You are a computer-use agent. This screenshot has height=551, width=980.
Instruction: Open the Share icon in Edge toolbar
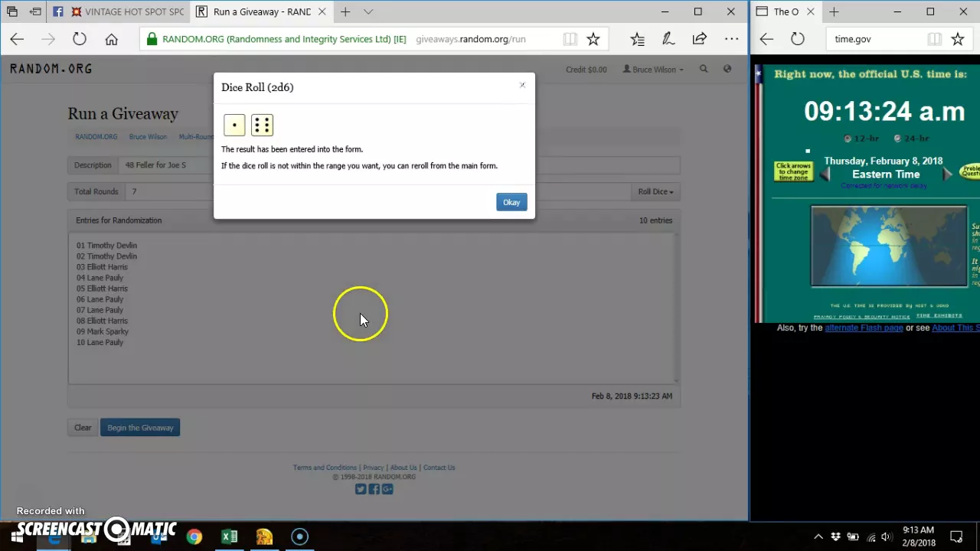[699, 39]
